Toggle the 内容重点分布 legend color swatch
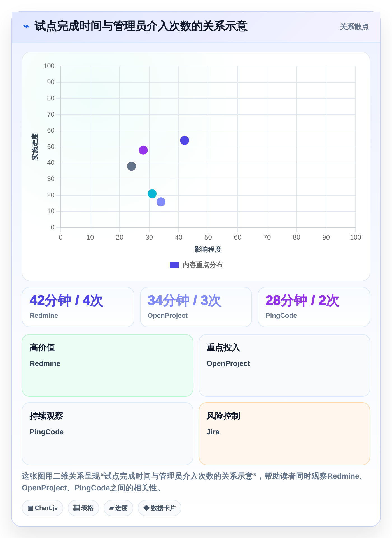Image resolution: width=392 pixels, height=538 pixels. [x=174, y=265]
